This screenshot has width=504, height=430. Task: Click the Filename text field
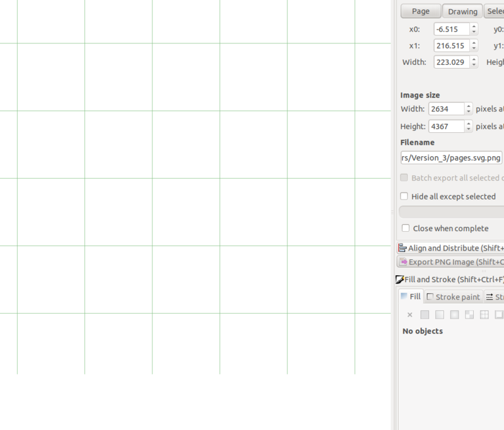[451, 157]
